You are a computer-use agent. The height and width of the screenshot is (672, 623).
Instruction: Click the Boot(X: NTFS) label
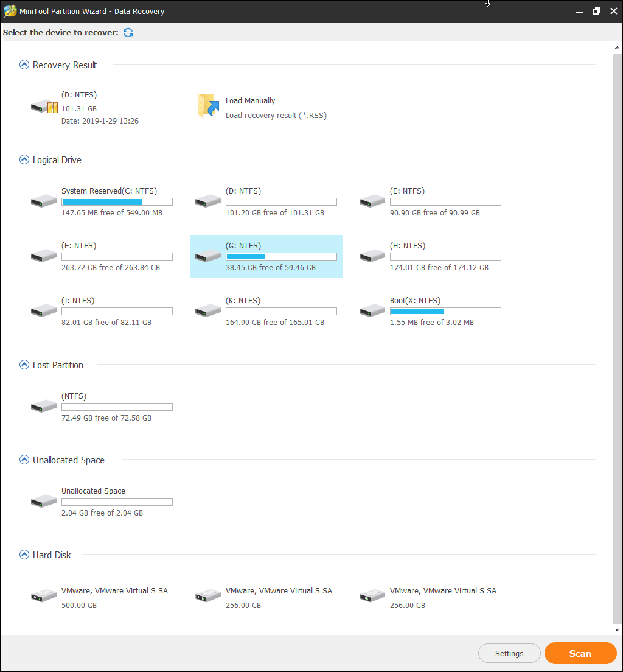(415, 301)
